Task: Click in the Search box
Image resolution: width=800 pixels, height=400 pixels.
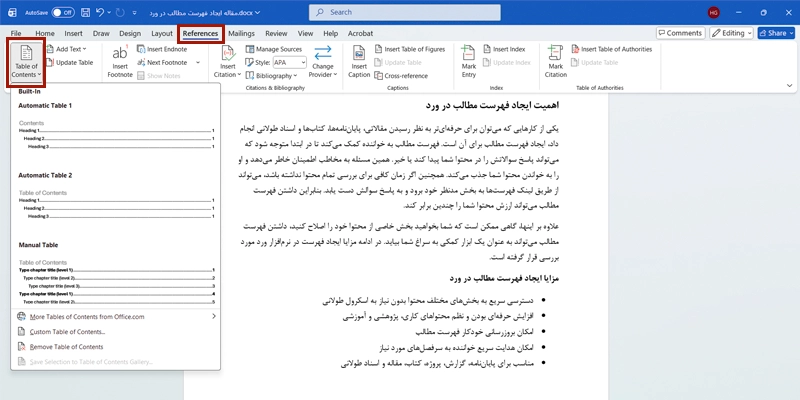Action: pyautogui.click(x=405, y=12)
